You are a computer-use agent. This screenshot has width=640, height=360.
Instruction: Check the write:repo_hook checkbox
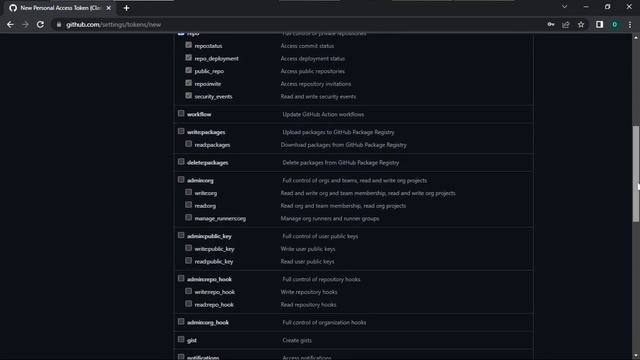click(189, 291)
